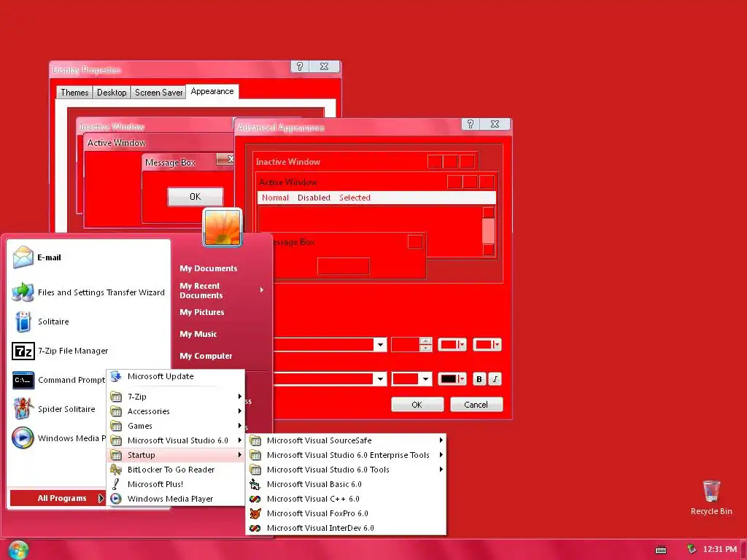Toggle the Bold font button
This screenshot has width=747, height=560.
click(479, 379)
